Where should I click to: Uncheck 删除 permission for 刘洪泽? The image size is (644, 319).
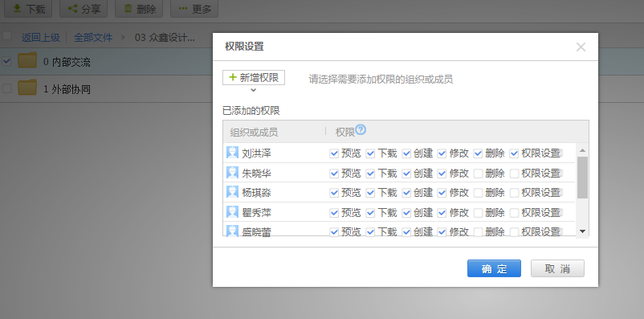478,153
